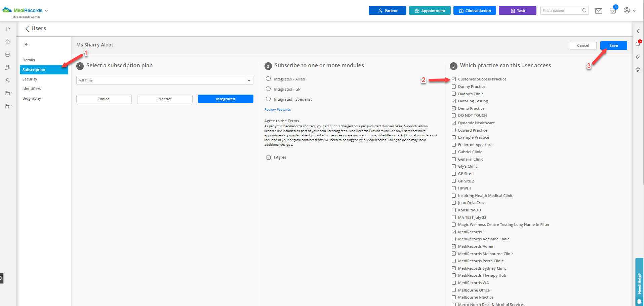
Task: Click the Task button in header
Action: pos(517,11)
